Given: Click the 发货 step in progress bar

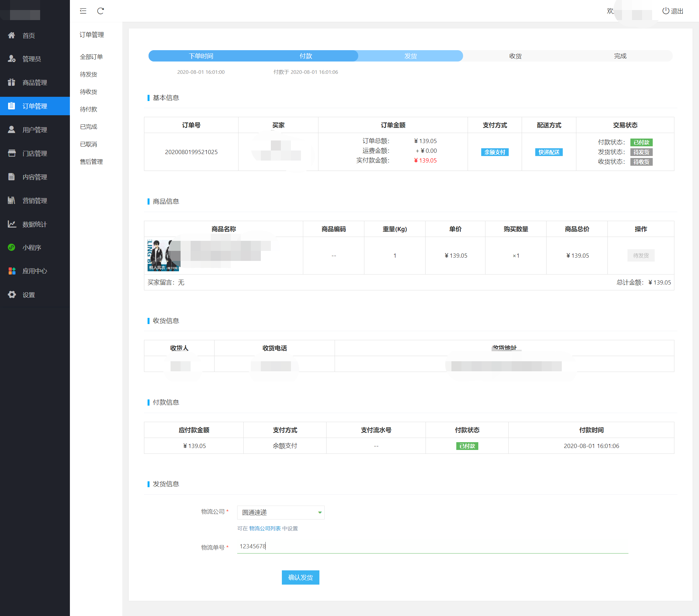Looking at the screenshot, I should [410, 56].
